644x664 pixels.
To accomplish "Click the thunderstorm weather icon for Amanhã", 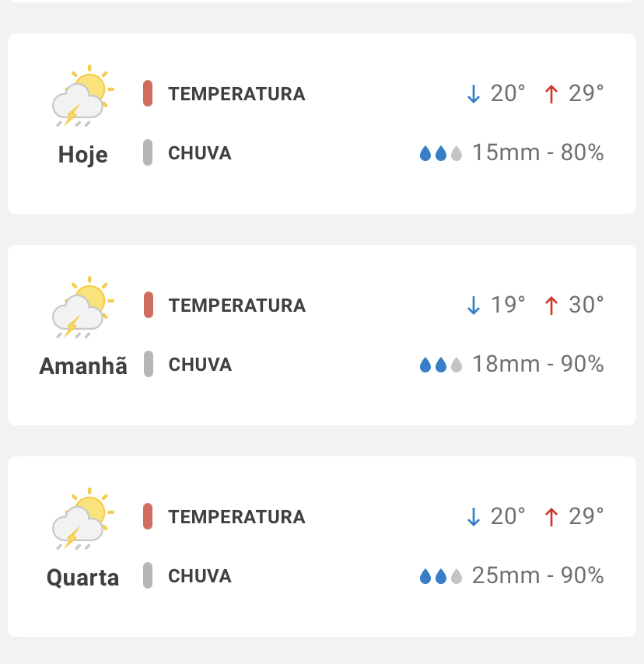I will coord(83,308).
